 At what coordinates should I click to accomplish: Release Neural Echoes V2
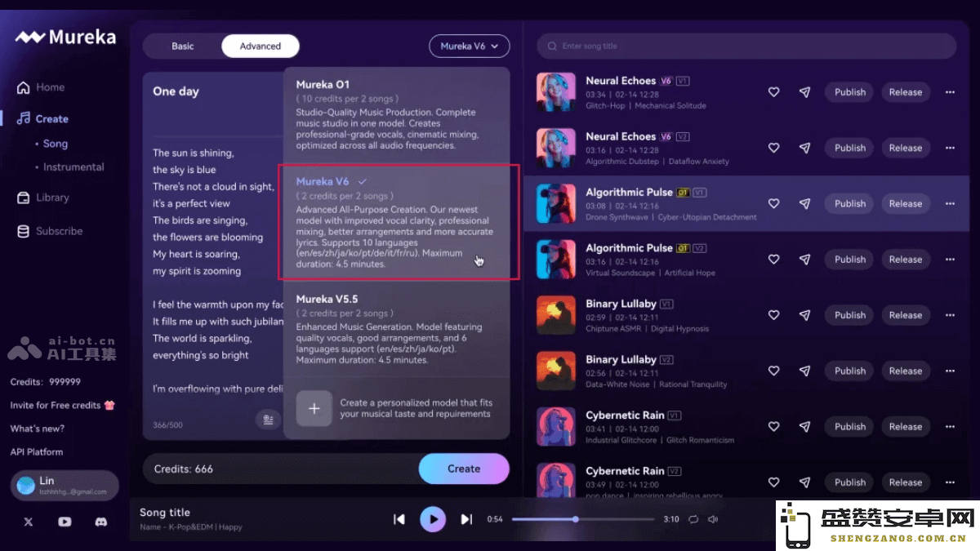[906, 148]
